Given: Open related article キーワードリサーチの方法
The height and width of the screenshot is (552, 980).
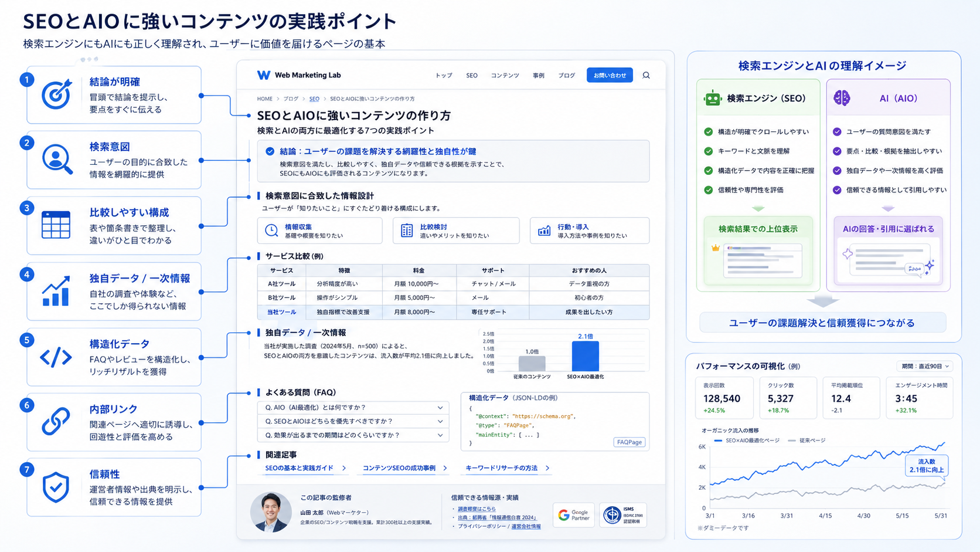Looking at the screenshot, I should (x=501, y=468).
